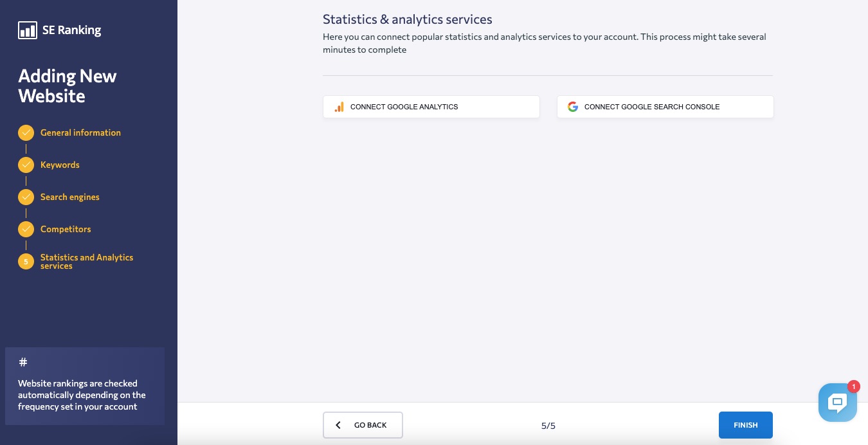This screenshot has width=868, height=445.
Task: Click the Competitors step checkmark circle
Action: point(26,230)
